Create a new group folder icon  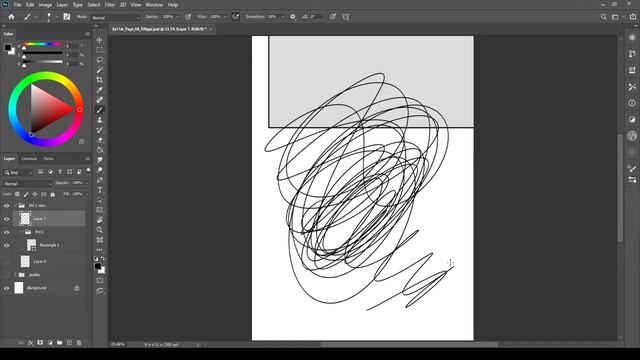click(60, 343)
